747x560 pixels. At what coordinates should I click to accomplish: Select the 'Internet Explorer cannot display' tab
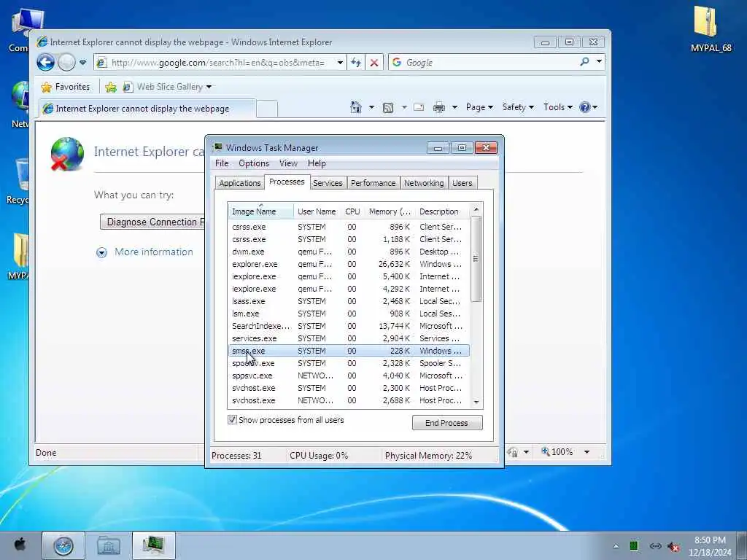tap(147, 109)
